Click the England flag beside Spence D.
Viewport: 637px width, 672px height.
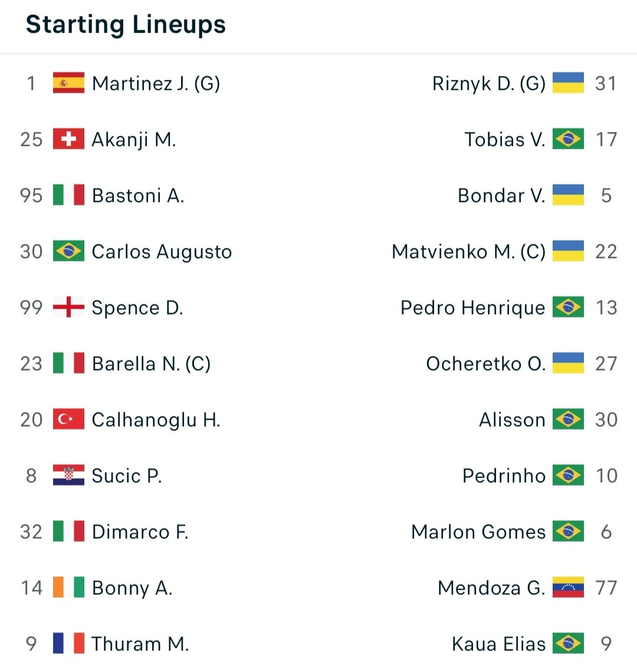(x=68, y=307)
